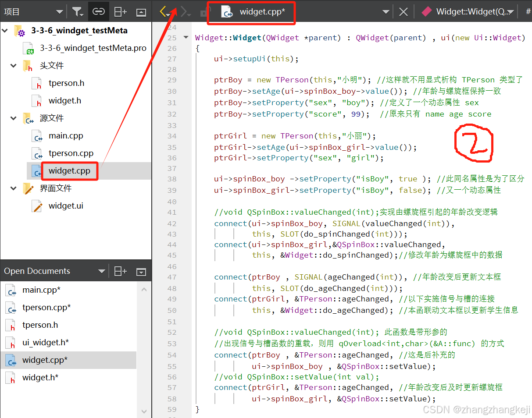The image size is (532, 418).
Task: Click the C++ file icon beside widget.cpp* tab
Action: tap(227, 12)
